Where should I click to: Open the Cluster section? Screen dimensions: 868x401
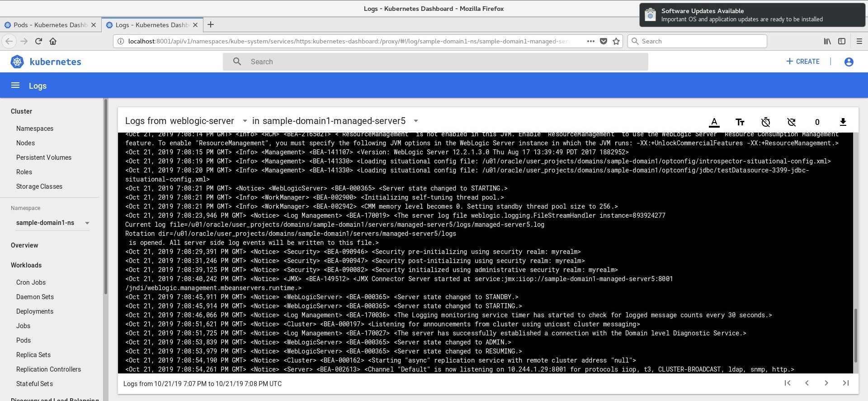21,111
